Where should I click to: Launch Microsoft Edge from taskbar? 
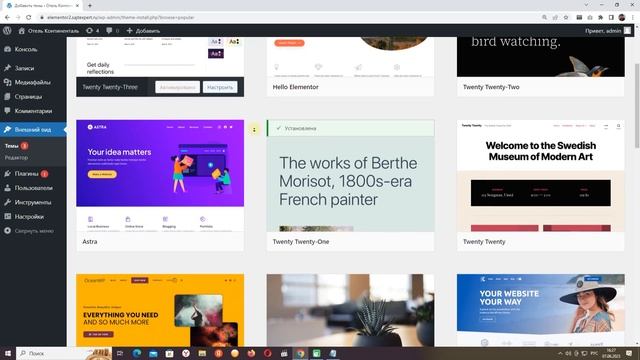coord(136,353)
